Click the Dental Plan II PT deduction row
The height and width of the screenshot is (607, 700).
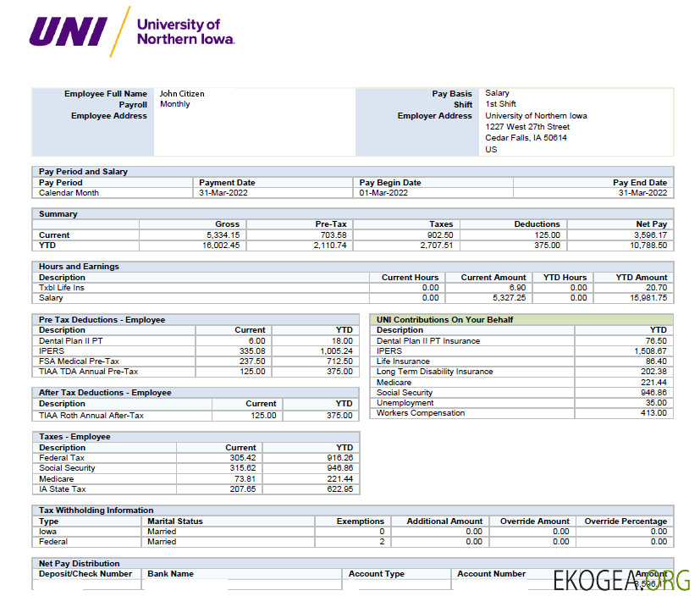(196, 341)
